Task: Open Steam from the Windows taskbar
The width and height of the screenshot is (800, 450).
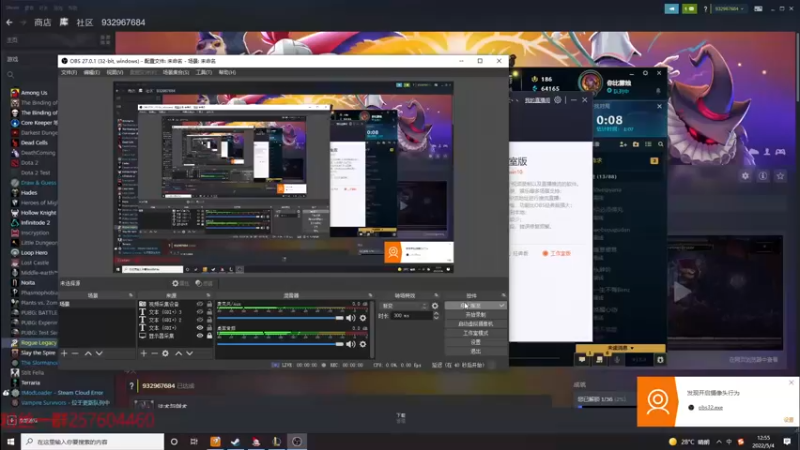Action: 235,441
